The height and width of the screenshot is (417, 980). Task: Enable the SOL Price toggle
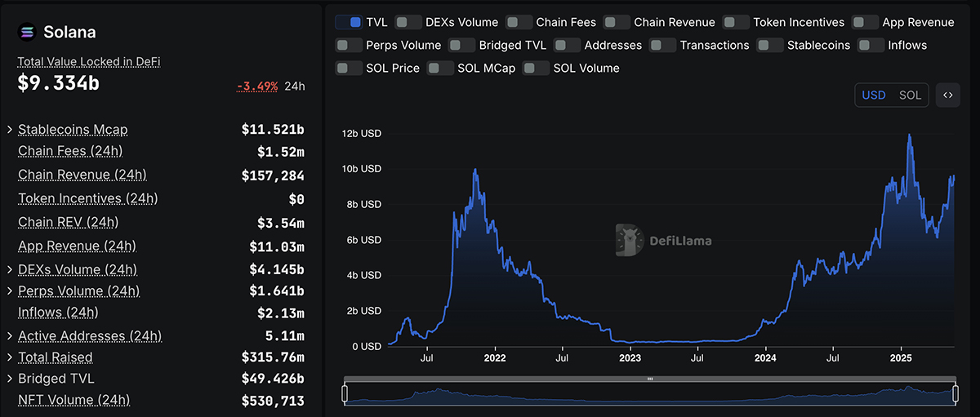pyautogui.click(x=350, y=68)
